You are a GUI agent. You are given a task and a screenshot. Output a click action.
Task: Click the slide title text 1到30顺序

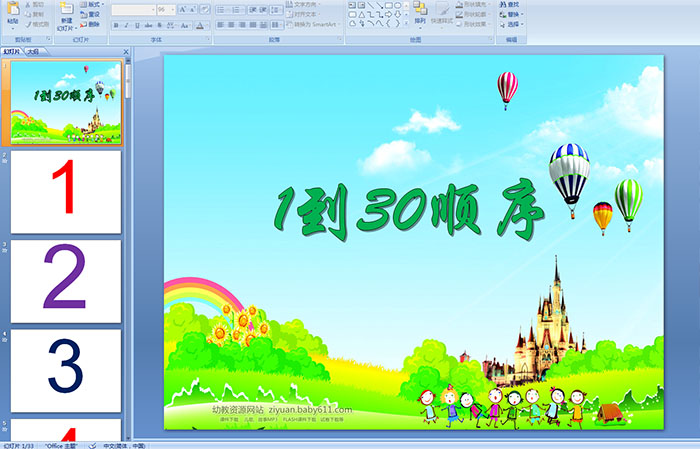(x=408, y=211)
